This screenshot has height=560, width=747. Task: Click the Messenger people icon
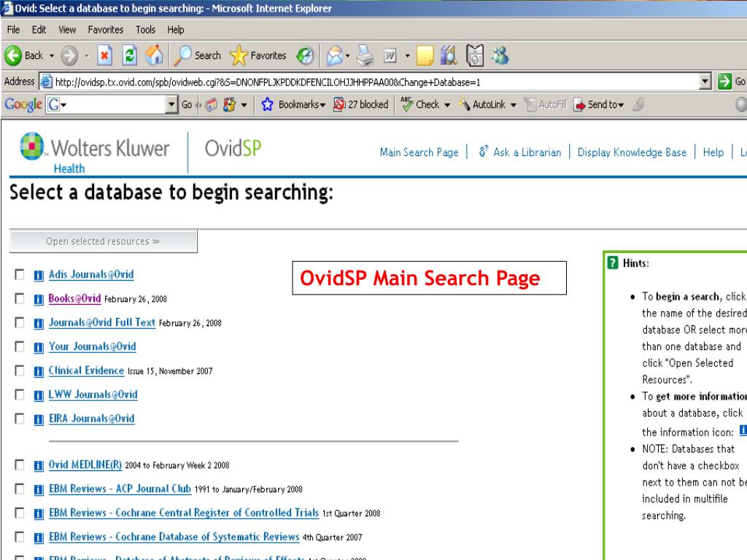click(500, 55)
